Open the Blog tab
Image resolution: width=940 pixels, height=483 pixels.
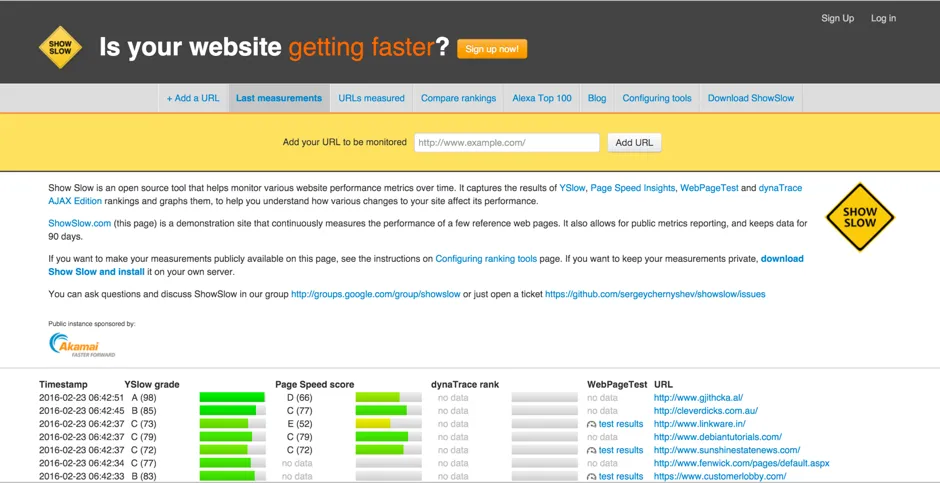coord(597,98)
